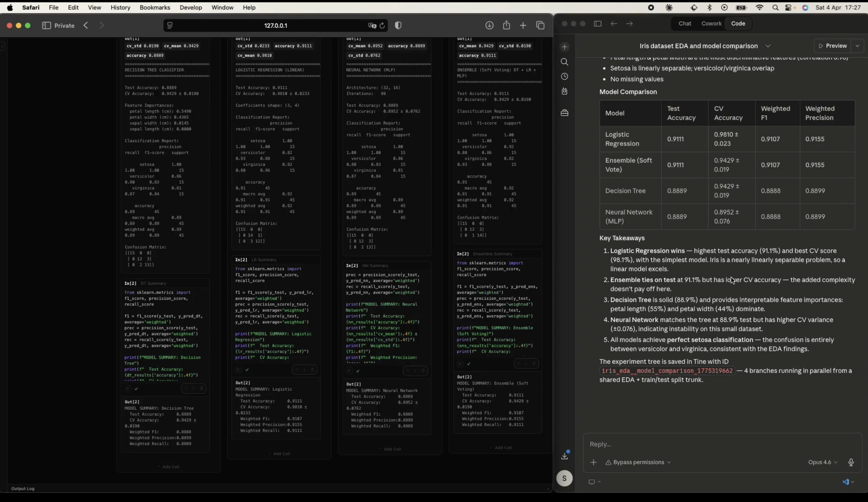Open the download update icon with the blue dot

tap(565, 456)
